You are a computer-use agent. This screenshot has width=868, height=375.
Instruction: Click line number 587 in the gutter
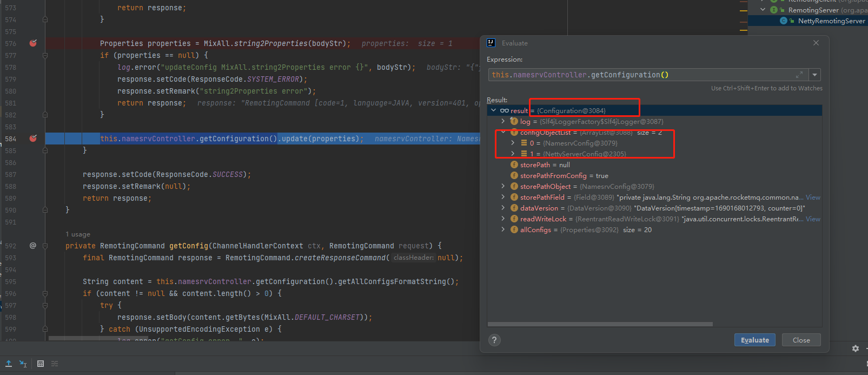(11, 174)
